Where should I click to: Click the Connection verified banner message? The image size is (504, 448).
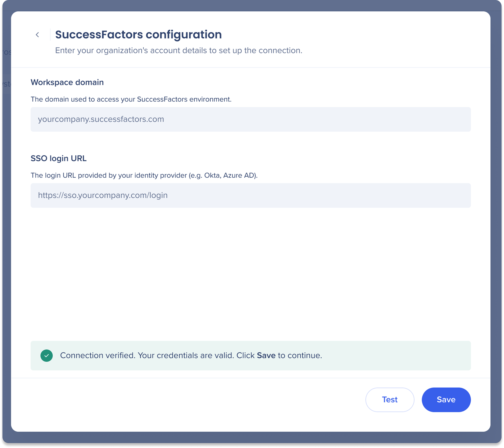click(x=191, y=355)
